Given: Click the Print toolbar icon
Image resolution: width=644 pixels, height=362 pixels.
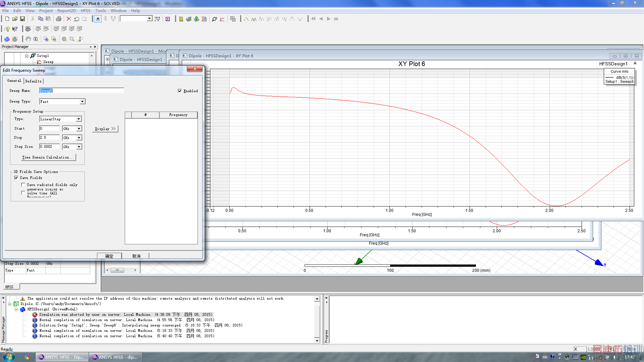Looking at the screenshot, I should point(59,19).
